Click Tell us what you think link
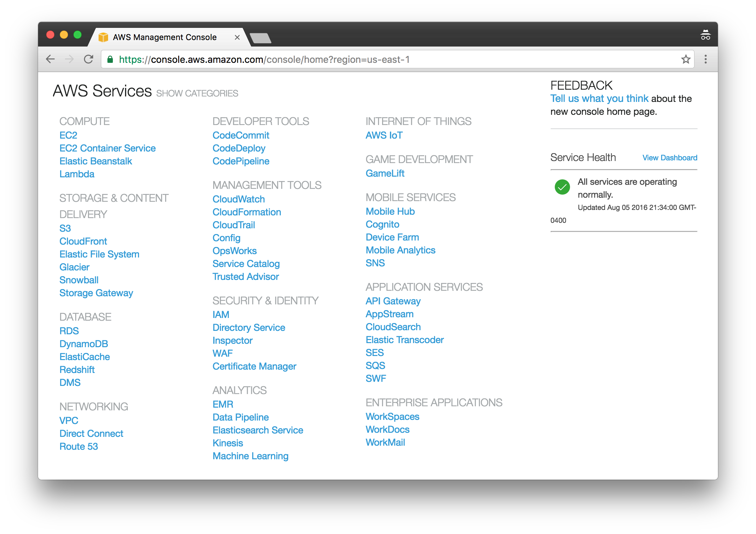The image size is (756, 534). (x=599, y=99)
